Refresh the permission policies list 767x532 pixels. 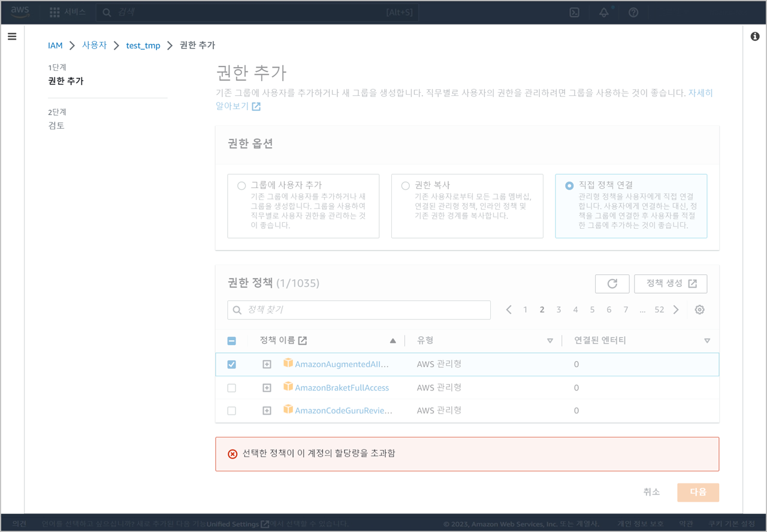point(612,284)
